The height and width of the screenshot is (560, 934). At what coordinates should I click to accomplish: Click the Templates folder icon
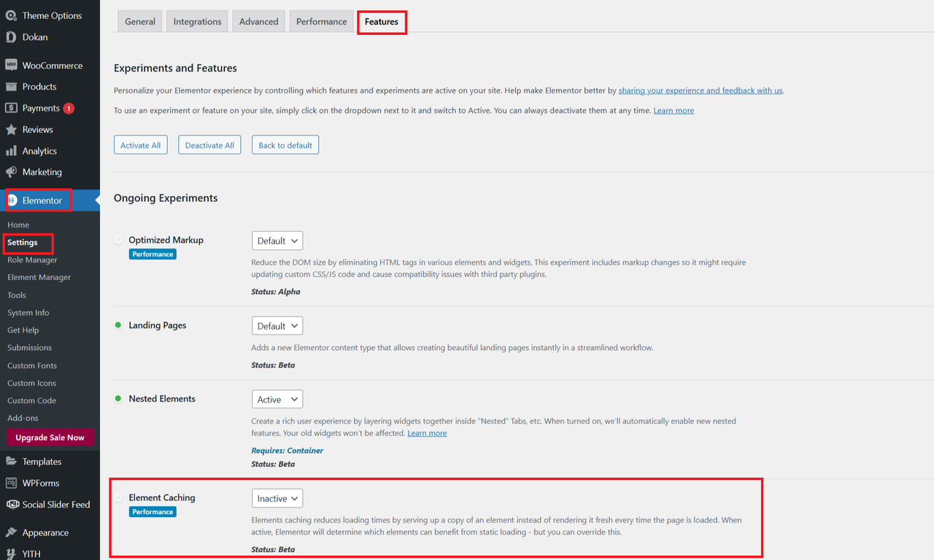(11, 462)
